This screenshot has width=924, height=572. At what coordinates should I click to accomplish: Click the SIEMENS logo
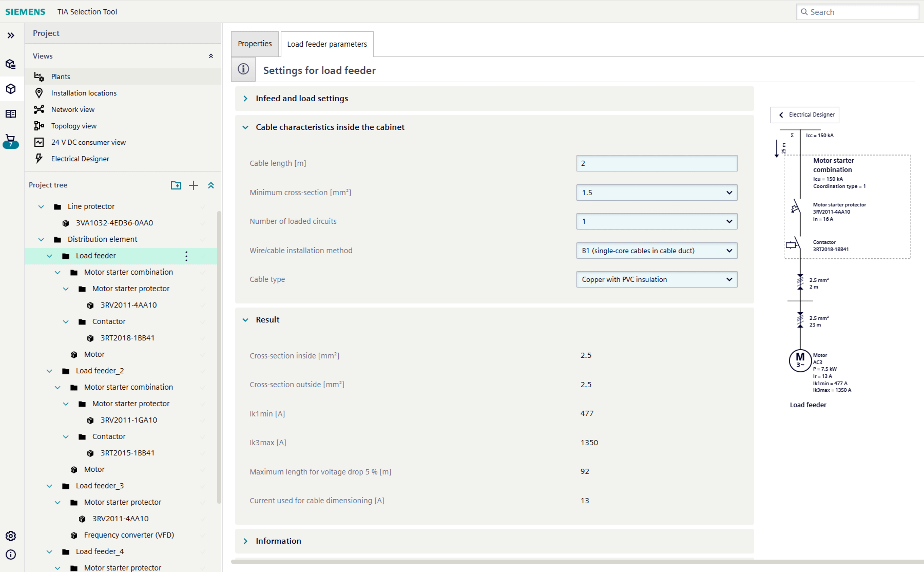[x=25, y=12]
